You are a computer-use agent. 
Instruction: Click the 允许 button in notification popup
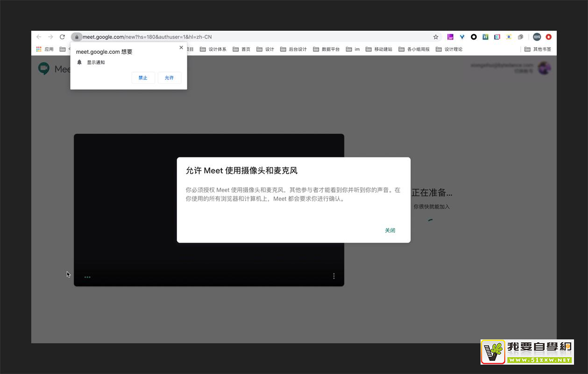pyautogui.click(x=169, y=78)
